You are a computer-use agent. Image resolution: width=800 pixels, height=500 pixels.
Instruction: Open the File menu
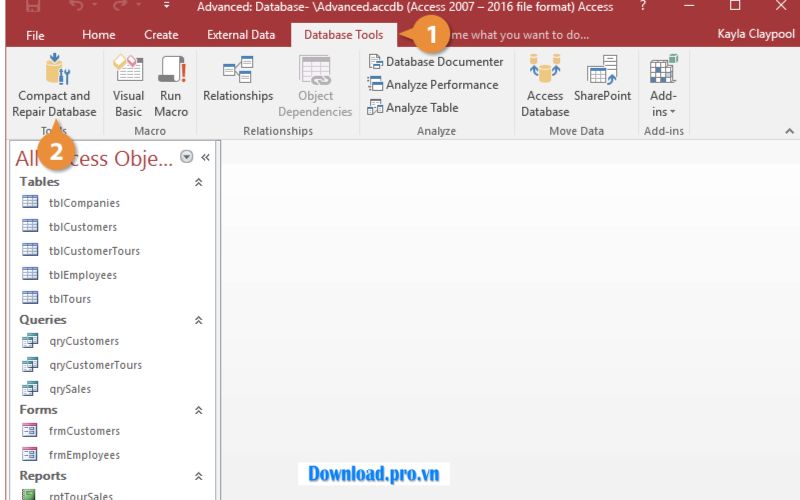pos(35,35)
